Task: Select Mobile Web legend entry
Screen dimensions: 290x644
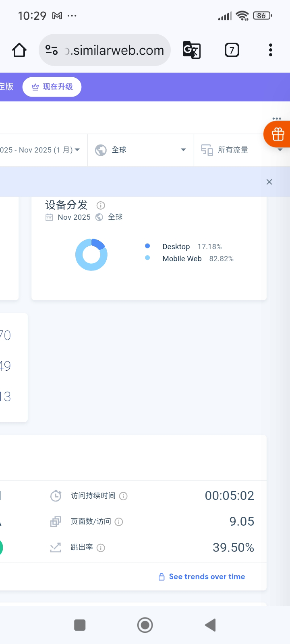Action: tap(182, 259)
